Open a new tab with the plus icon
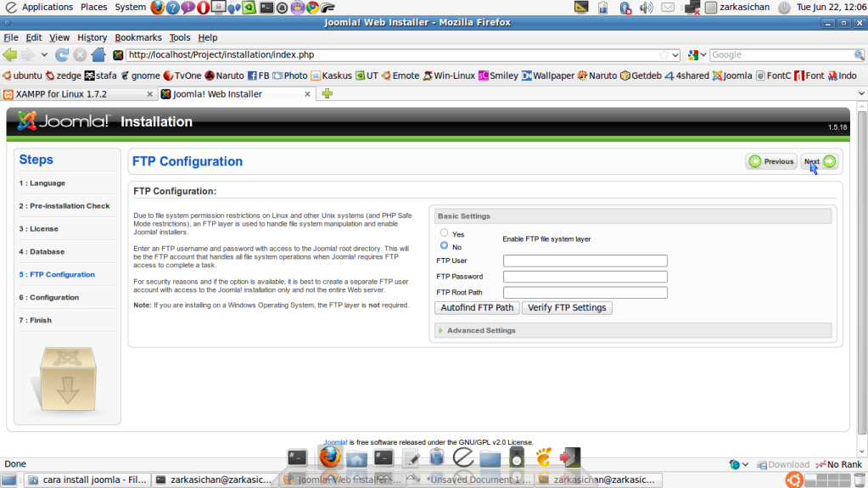868x488 pixels. click(328, 93)
